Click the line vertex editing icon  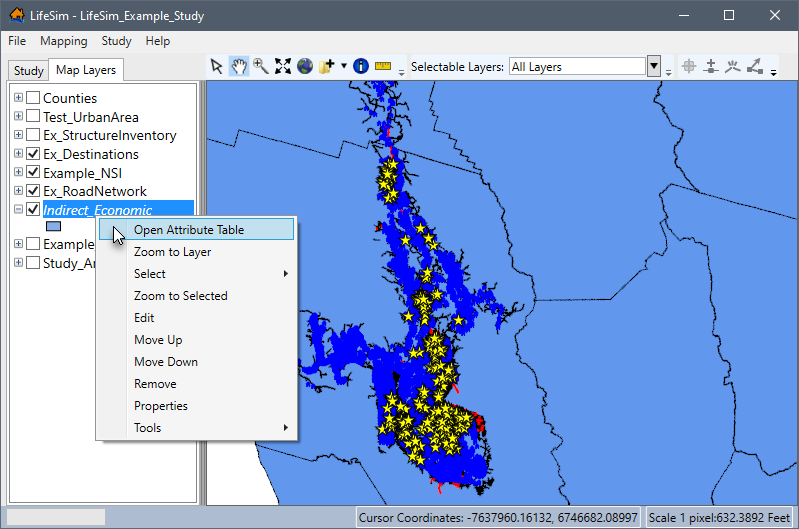click(x=755, y=66)
